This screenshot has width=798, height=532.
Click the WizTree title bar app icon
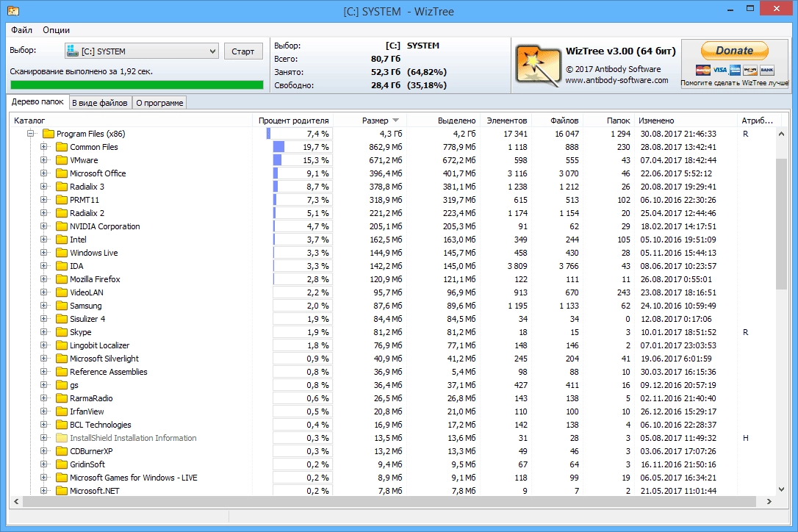tap(13, 10)
